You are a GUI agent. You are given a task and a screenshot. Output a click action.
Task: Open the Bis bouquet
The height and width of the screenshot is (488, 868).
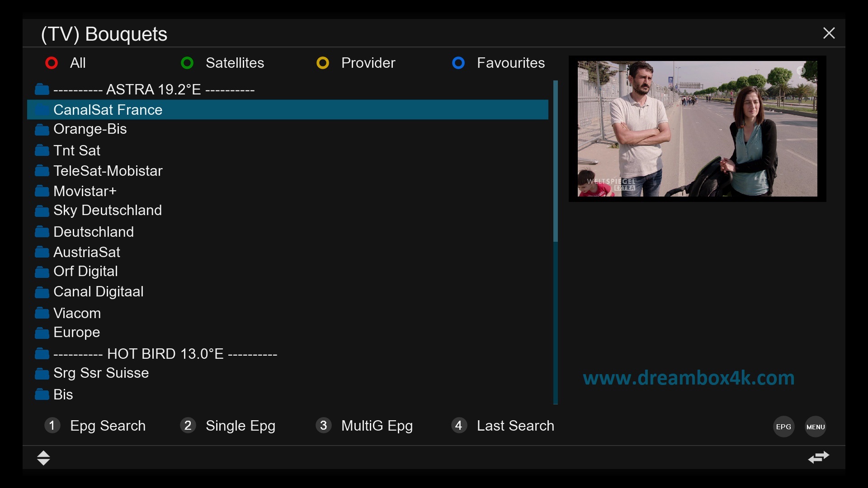point(288,394)
